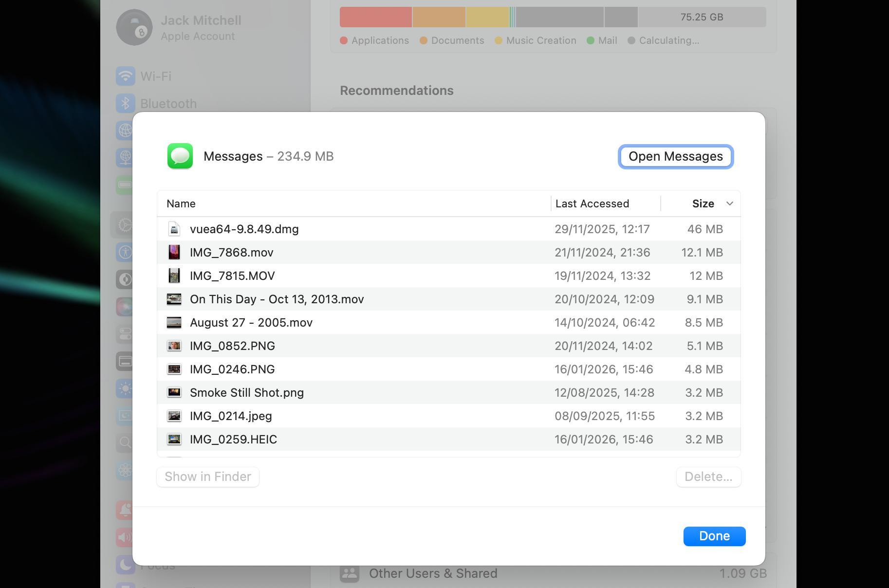Click the August 27 - 2005.mov thumbnail

tap(174, 322)
